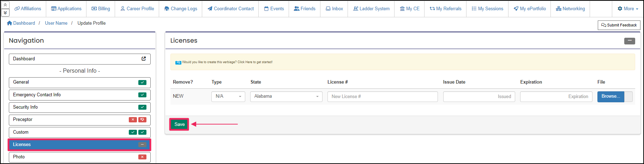Go to My CE

(409, 8)
